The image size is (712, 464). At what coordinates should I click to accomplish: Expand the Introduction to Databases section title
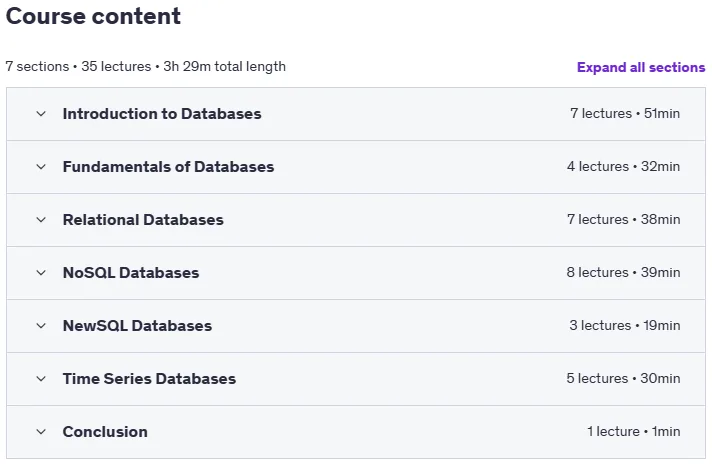(x=162, y=114)
